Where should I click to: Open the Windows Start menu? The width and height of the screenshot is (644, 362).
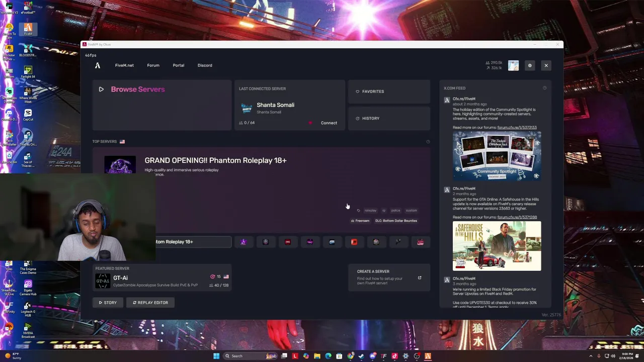coord(216,356)
